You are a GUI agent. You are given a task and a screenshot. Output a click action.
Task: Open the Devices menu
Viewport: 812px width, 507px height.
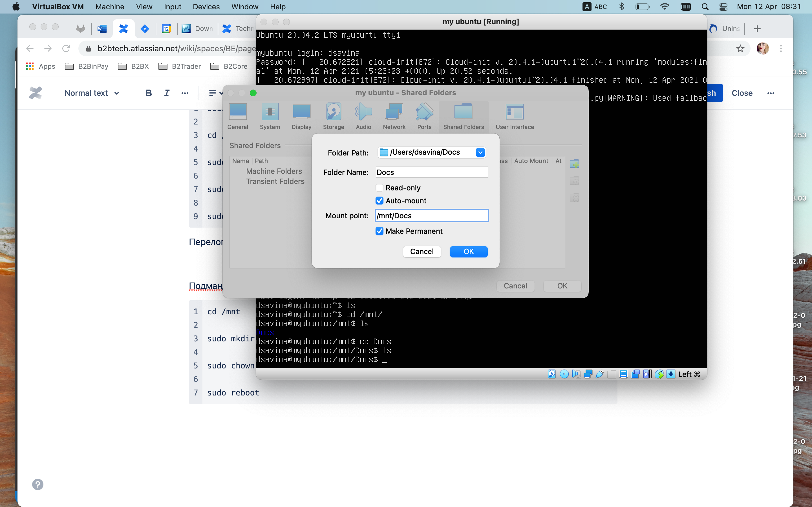coord(206,7)
